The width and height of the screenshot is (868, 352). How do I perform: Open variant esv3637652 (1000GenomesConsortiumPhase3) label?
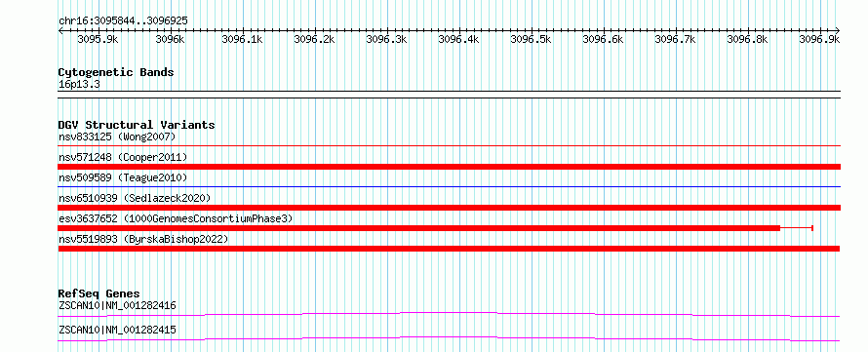[x=176, y=218]
